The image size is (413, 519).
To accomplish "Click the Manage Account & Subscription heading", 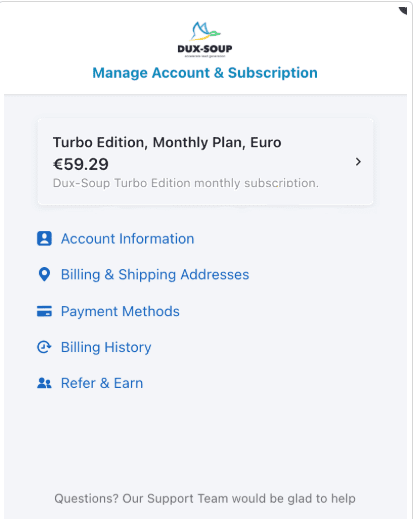I will (205, 73).
